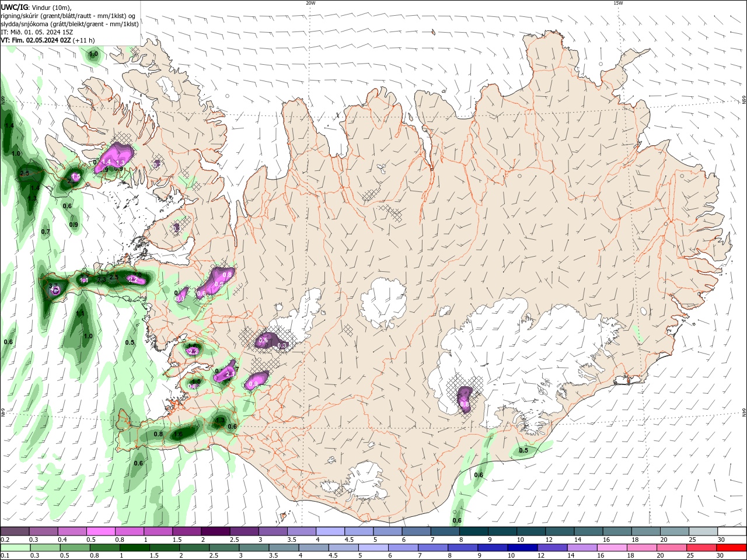
Task: Click the 'slydda/snjókoma' legend description line
Action: [69, 24]
